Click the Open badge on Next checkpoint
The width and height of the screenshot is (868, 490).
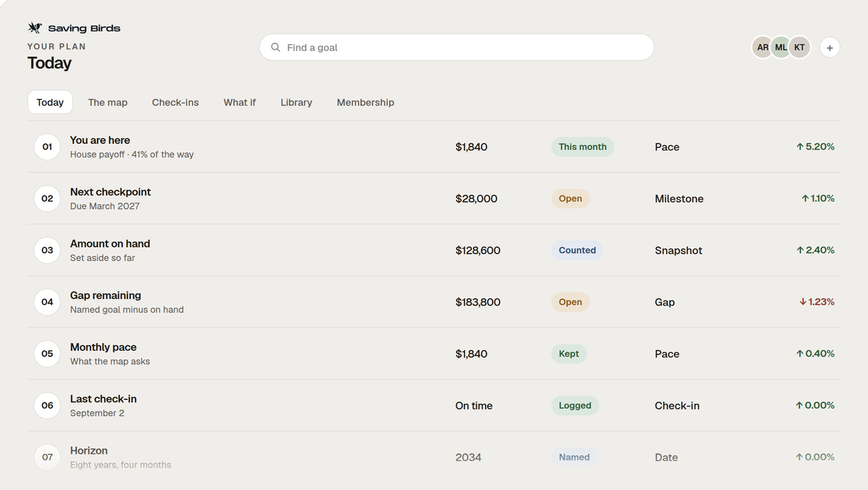click(x=570, y=199)
